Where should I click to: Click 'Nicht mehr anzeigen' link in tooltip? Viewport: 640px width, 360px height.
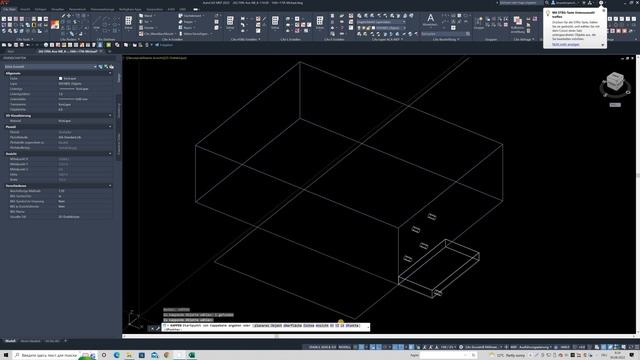tap(566, 44)
